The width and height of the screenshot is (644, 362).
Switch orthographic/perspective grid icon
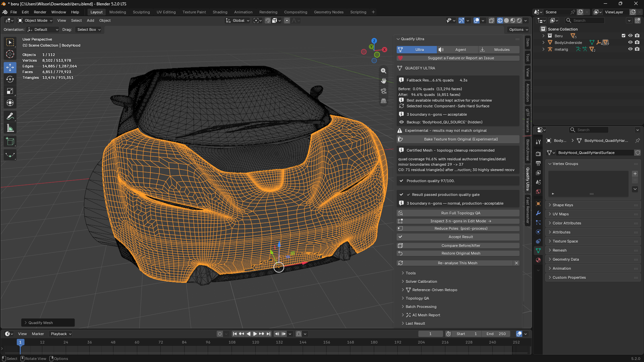(384, 101)
